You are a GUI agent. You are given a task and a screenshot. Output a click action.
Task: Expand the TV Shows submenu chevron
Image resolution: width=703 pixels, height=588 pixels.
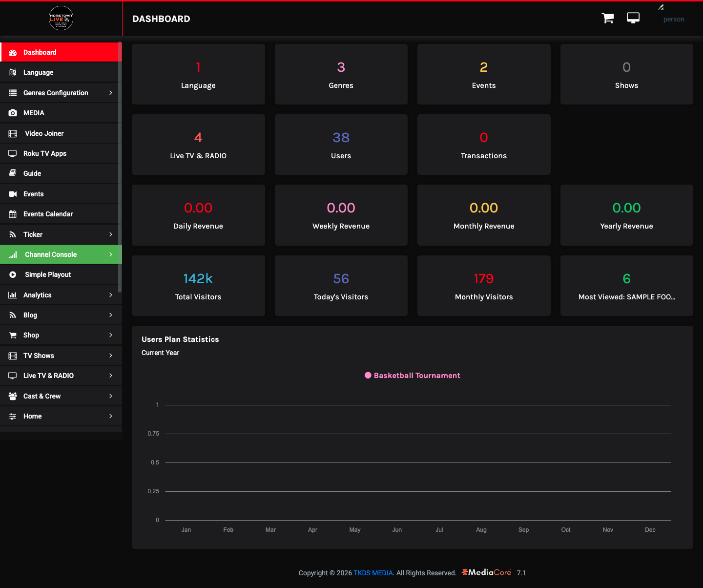pyautogui.click(x=111, y=356)
